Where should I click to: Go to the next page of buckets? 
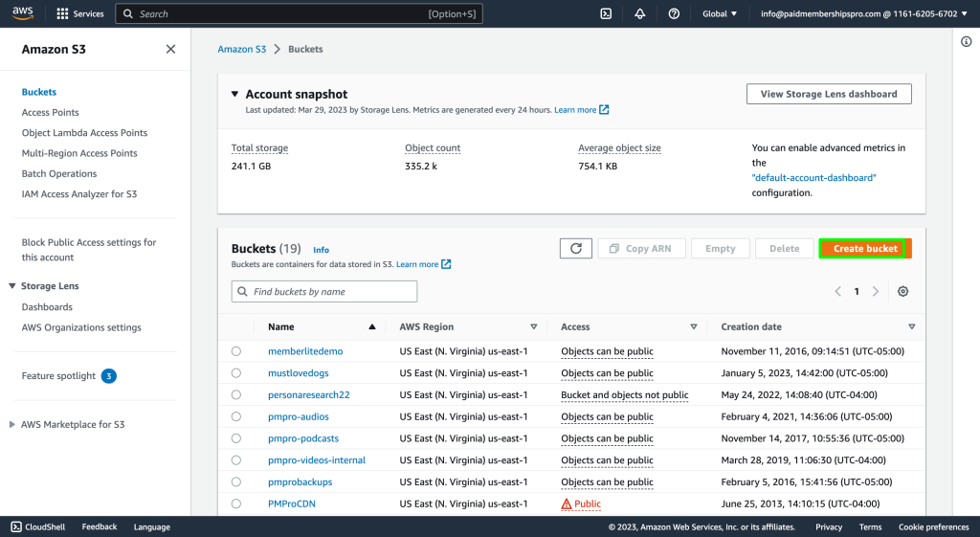point(876,291)
